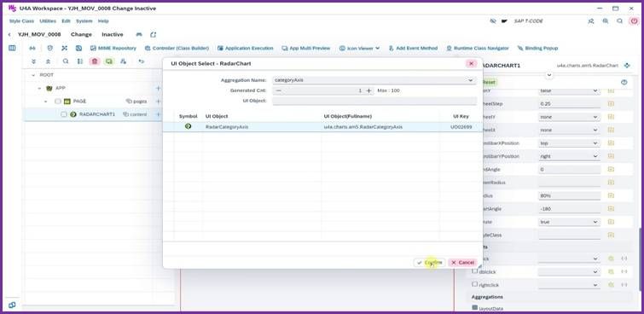This screenshot has height=314, width=644.
Task: Open Controller (Class Builder)
Action: [x=177, y=48]
